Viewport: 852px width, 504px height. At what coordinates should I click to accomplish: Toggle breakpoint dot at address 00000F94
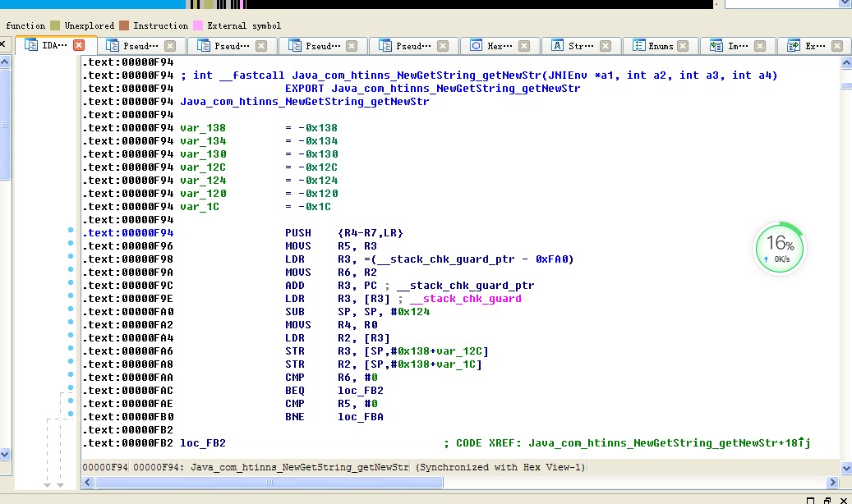click(71, 230)
